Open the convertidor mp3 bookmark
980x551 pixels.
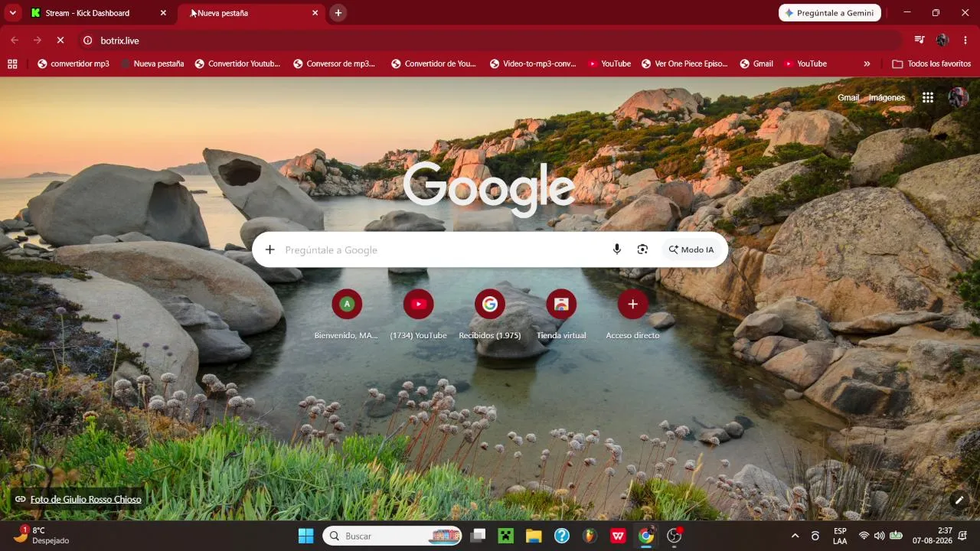pos(73,64)
